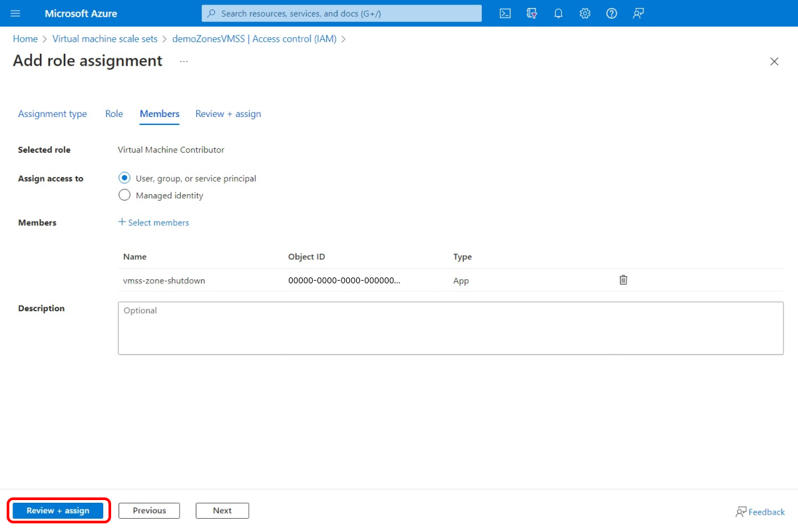The width and height of the screenshot is (798, 532).
Task: Open the Azure portal hamburger menu
Action: coord(15,13)
